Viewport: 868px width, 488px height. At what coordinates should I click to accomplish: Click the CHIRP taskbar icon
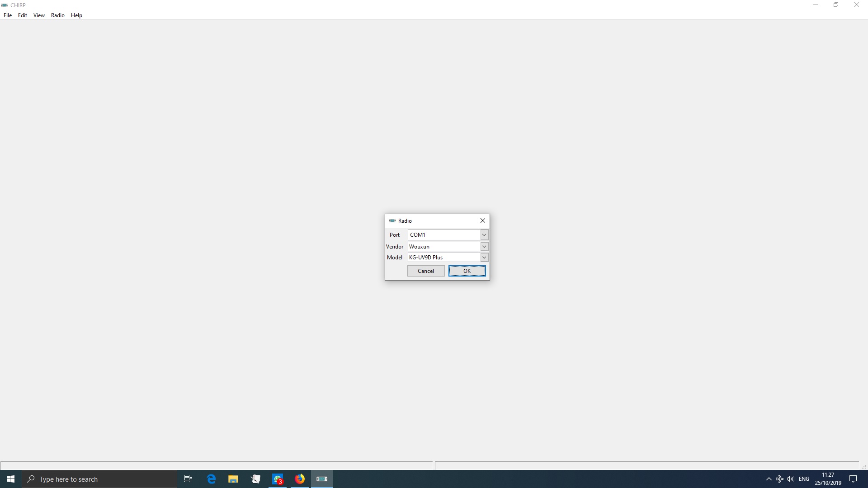[322, 479]
